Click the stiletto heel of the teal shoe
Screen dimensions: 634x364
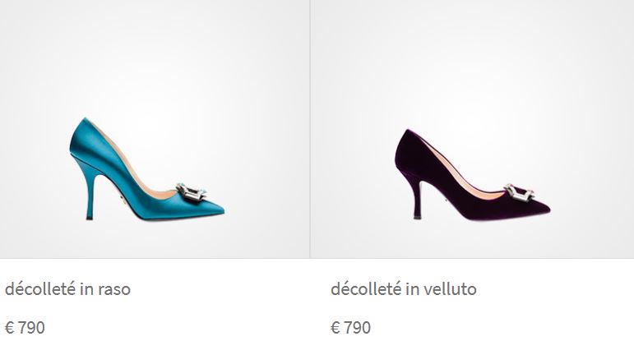click(90, 194)
